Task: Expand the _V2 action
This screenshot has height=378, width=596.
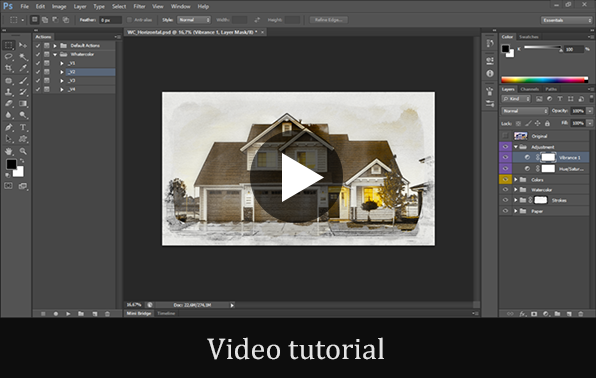Action: click(x=62, y=72)
